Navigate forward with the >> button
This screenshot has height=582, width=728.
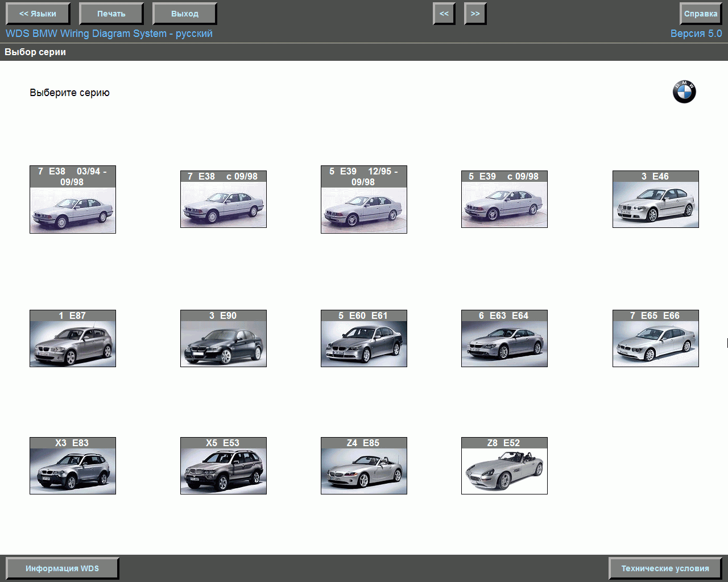(x=475, y=14)
